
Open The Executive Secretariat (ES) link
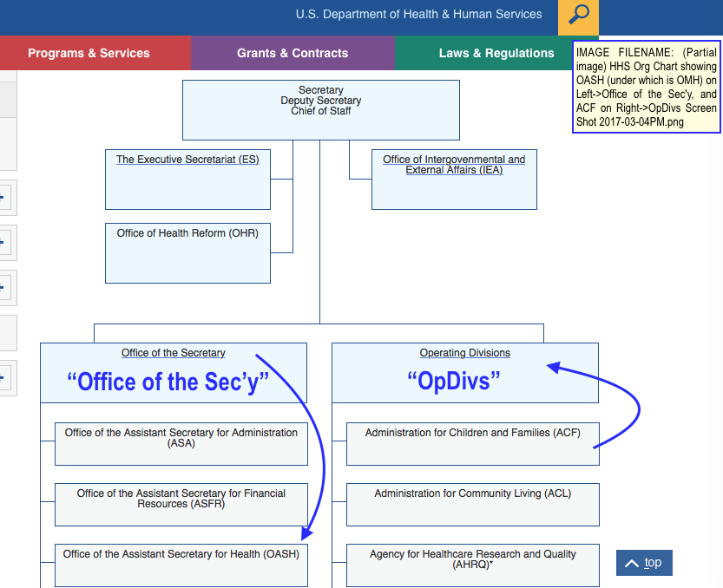[x=187, y=160]
